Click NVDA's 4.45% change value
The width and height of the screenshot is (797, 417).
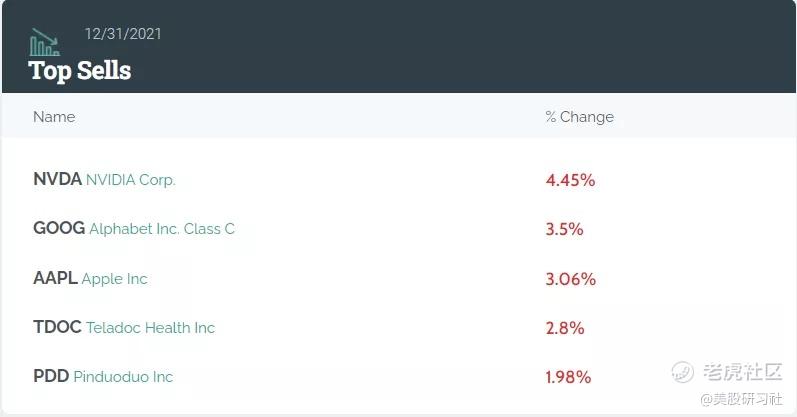(x=570, y=180)
